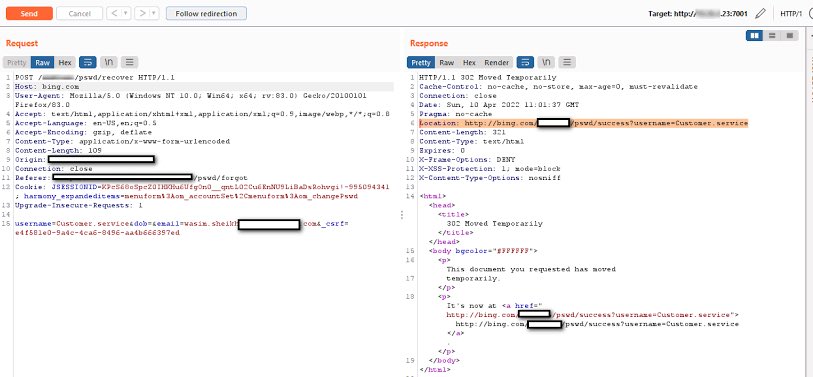Screen dimensions: 813x377
Task: Click the Expires: 0 response header
Action: [x=442, y=150]
